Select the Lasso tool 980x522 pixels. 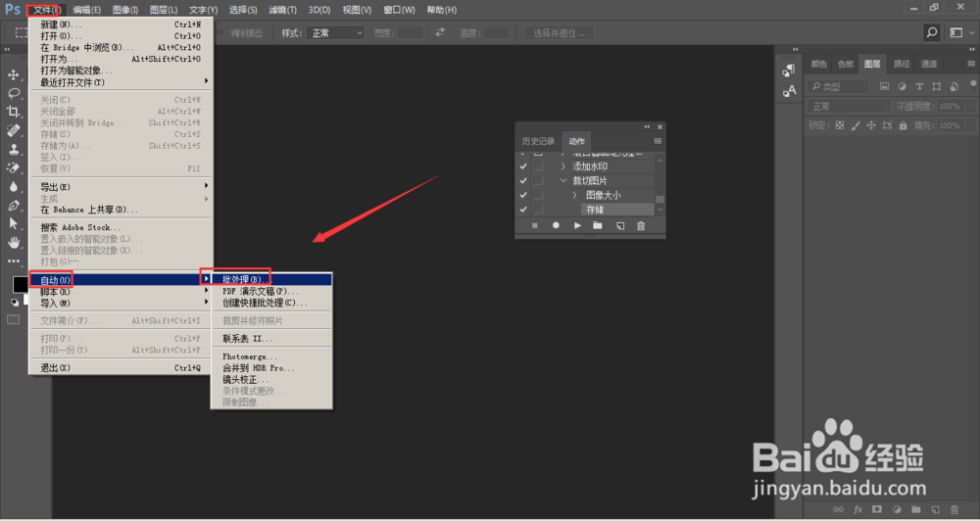(13, 94)
